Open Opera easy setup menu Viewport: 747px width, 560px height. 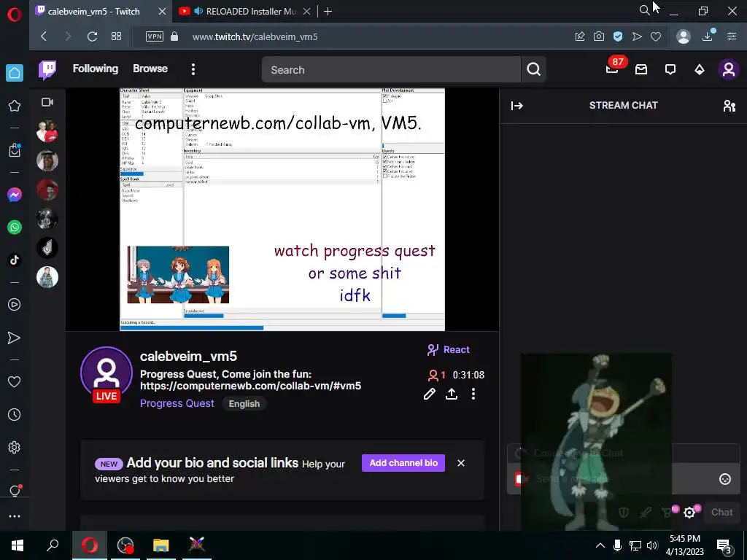(x=732, y=36)
